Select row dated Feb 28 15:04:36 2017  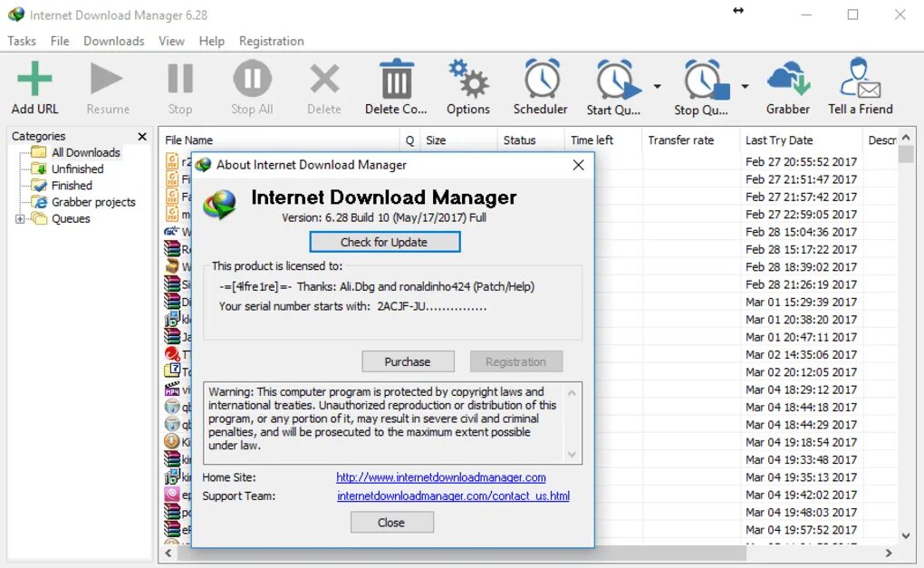801,232
